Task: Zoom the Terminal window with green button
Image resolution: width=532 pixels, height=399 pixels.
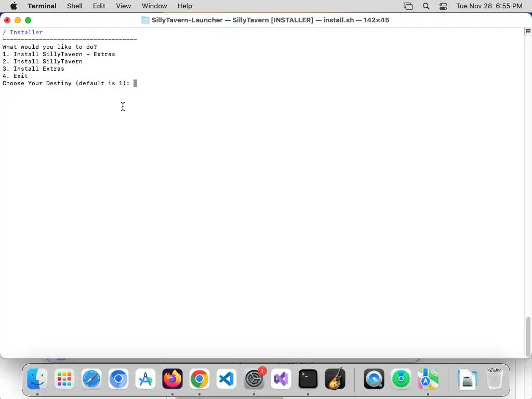Action: point(28,20)
